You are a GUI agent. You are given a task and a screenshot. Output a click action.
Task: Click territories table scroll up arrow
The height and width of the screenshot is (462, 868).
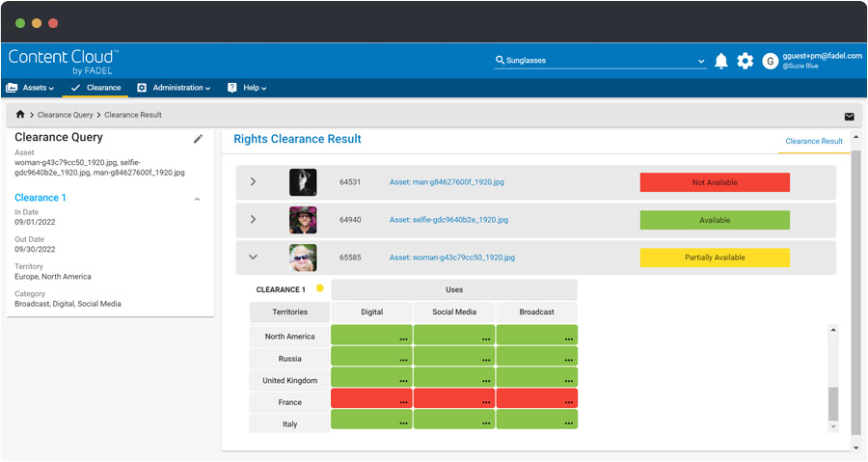pyautogui.click(x=833, y=330)
